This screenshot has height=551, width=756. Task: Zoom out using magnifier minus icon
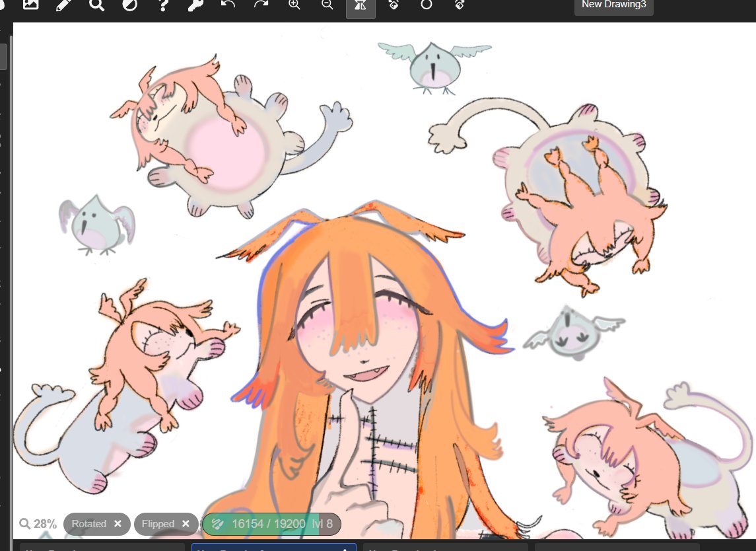tap(327, 5)
